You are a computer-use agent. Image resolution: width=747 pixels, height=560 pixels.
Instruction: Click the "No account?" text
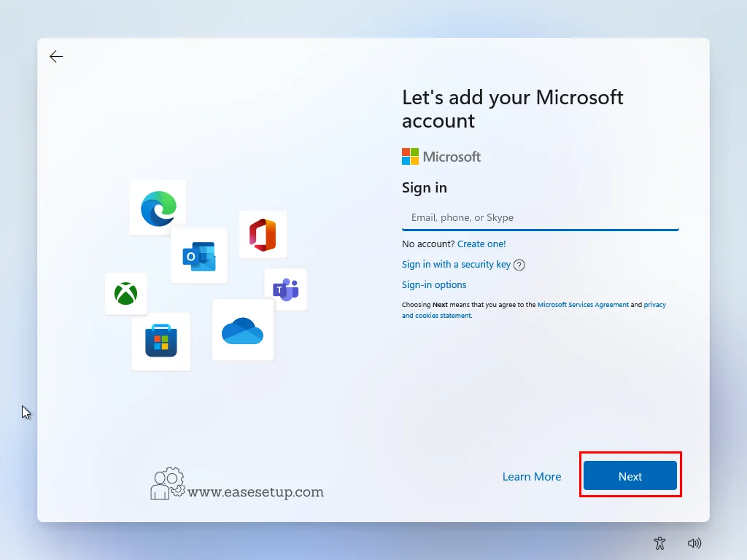[428, 244]
